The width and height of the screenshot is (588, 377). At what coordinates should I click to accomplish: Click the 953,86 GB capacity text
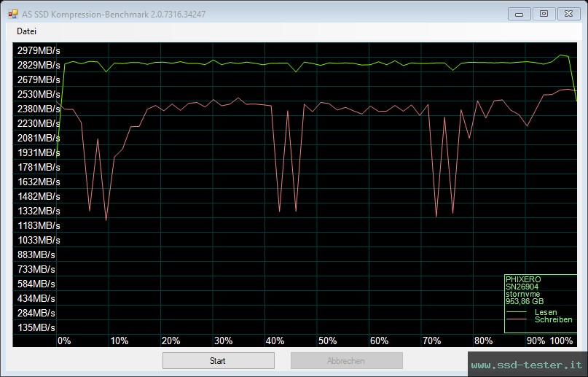[x=525, y=301]
